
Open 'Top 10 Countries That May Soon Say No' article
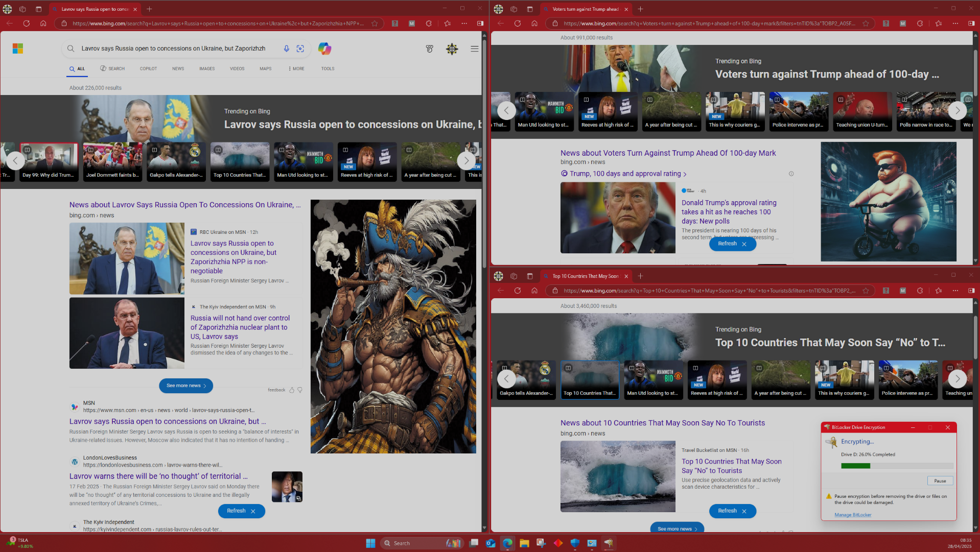point(731,466)
